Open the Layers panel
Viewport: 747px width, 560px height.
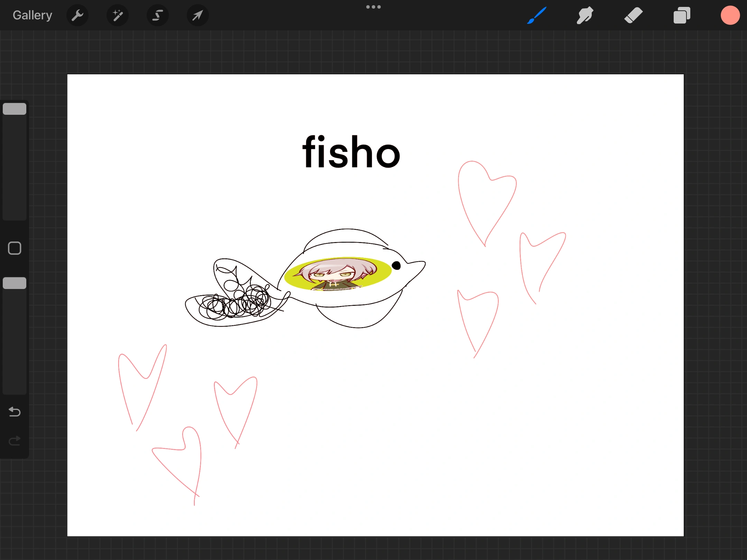(681, 15)
